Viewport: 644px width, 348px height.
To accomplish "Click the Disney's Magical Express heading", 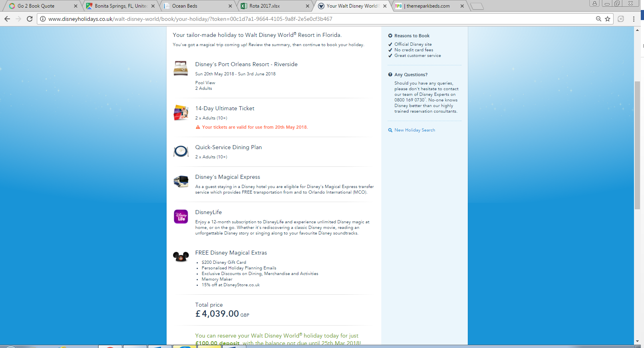I will pos(227,177).
